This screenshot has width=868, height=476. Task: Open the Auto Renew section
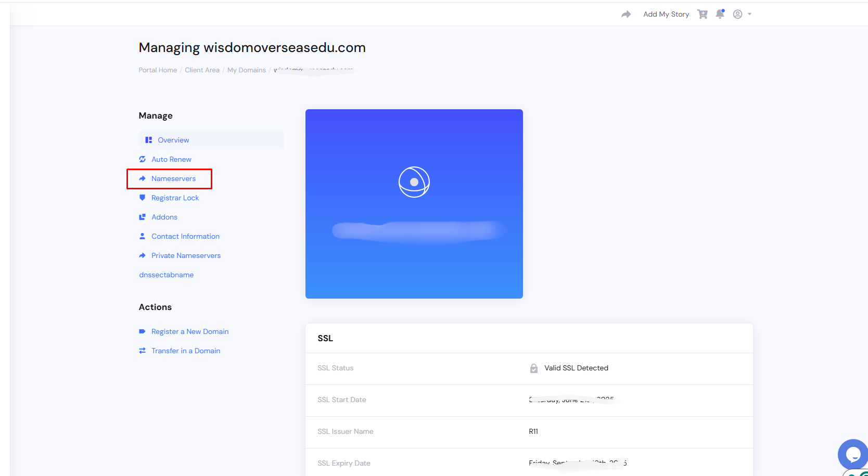click(171, 159)
